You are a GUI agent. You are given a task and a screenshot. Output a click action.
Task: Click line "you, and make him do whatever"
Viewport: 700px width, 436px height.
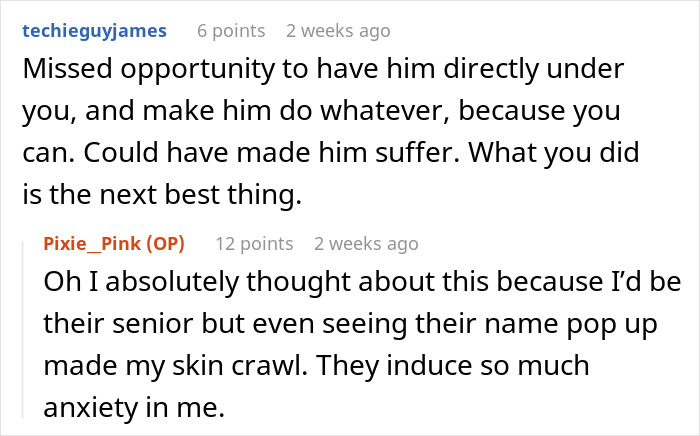(x=321, y=111)
